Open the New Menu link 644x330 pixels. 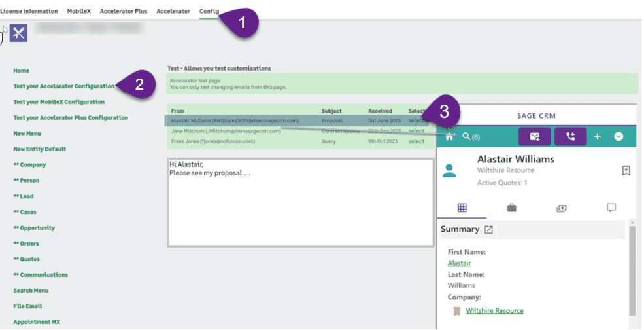(27, 134)
